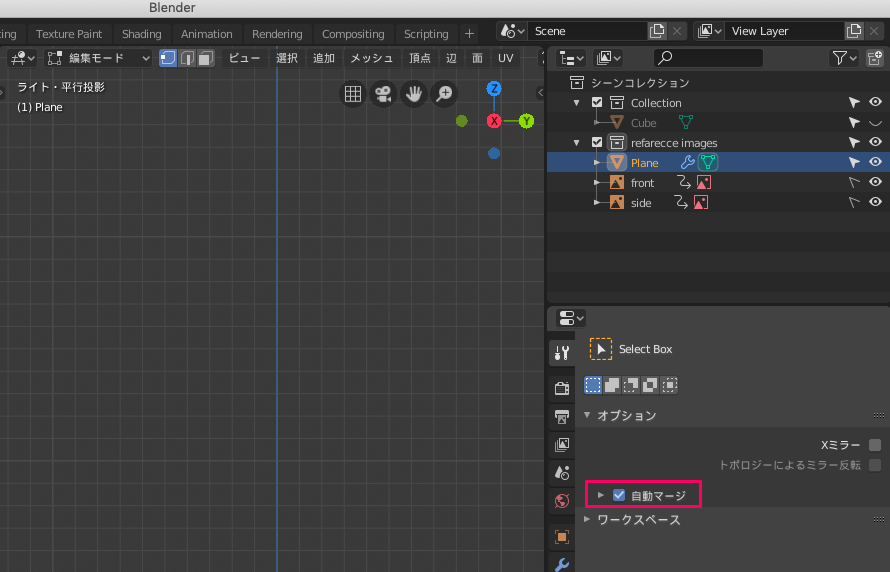Open the 頂点 menu
This screenshot has width=890, height=572.
420,58
